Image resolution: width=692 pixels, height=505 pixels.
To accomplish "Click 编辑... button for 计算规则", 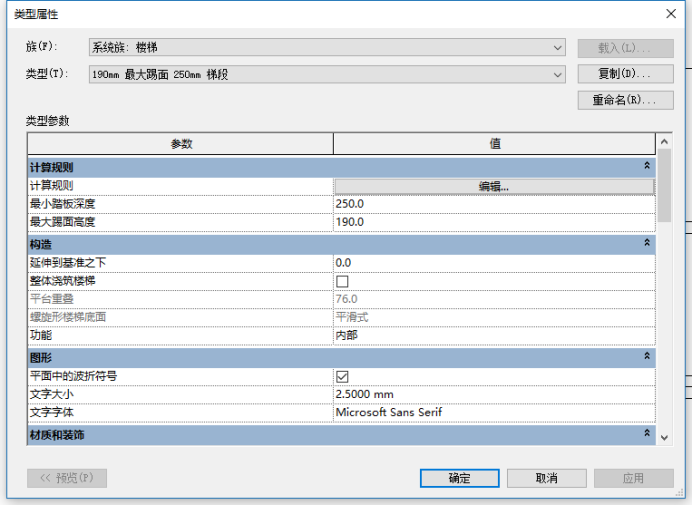I will pyautogui.click(x=494, y=186).
